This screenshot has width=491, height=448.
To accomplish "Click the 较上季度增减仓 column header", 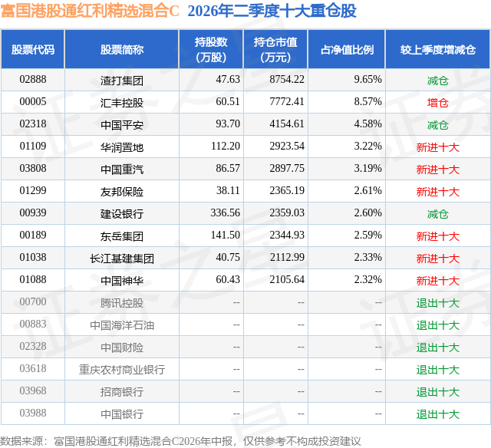I will click(438, 49).
